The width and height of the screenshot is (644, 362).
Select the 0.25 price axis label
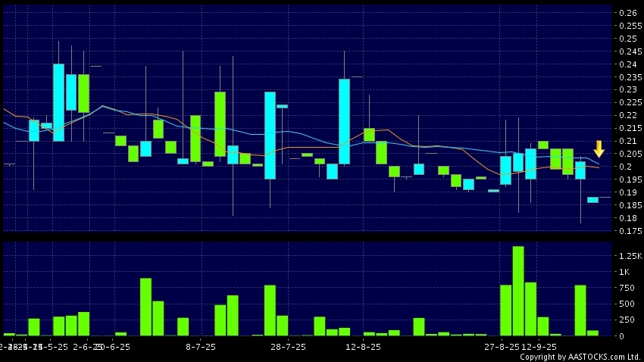pyautogui.click(x=628, y=38)
